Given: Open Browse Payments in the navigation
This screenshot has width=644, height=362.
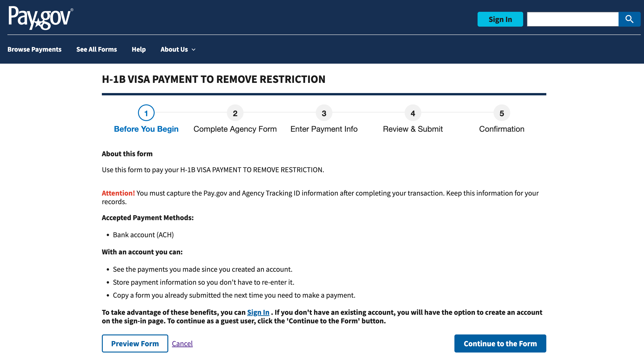Looking at the screenshot, I should point(34,50).
